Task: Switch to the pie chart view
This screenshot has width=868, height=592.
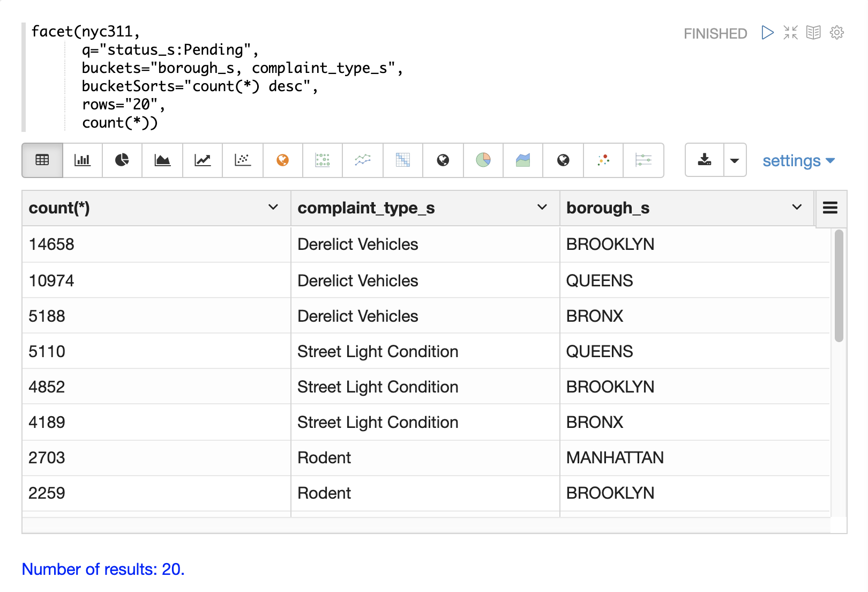Action: [x=122, y=160]
